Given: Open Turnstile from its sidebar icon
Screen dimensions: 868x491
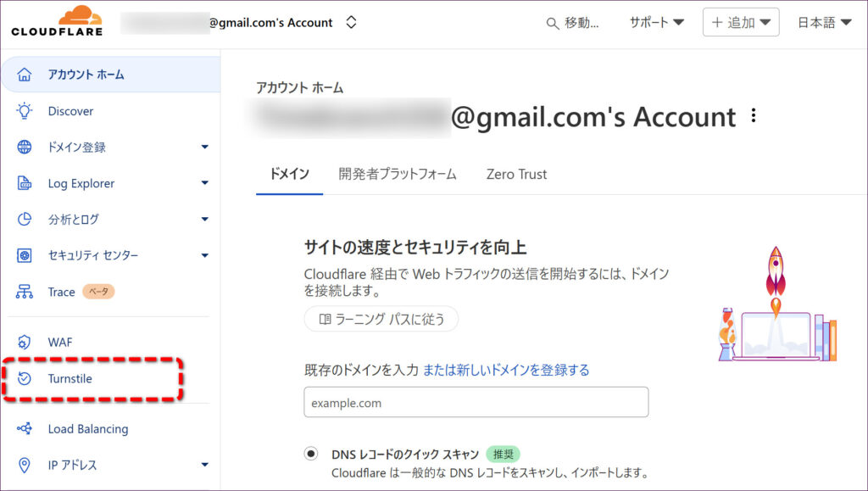Looking at the screenshot, I should click(25, 378).
